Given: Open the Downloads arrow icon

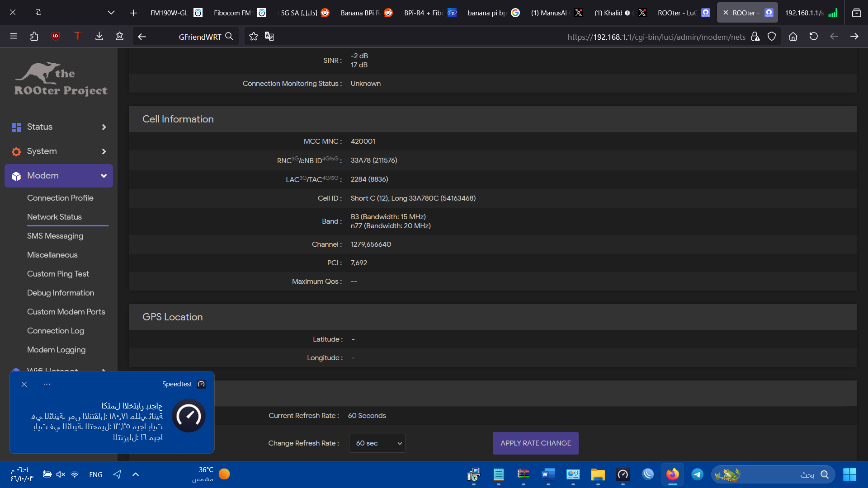Looking at the screenshot, I should click(99, 36).
